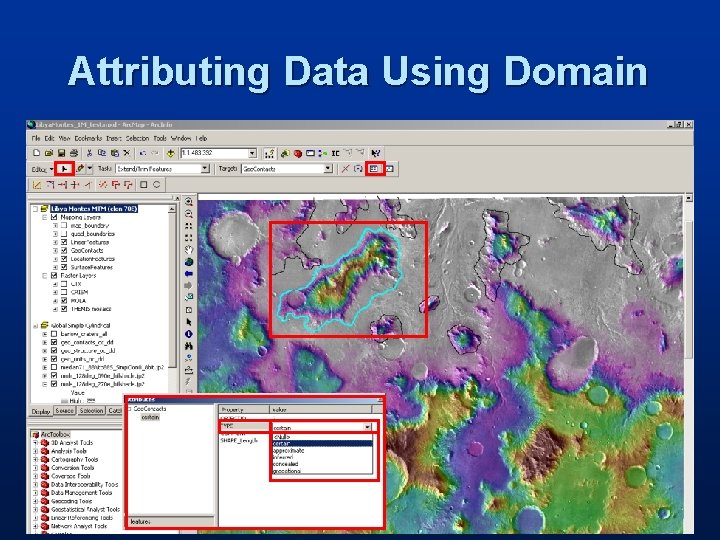The height and width of the screenshot is (540, 720).
Task: Toggle the Mapping Layers group checkbox
Action: click(54, 217)
